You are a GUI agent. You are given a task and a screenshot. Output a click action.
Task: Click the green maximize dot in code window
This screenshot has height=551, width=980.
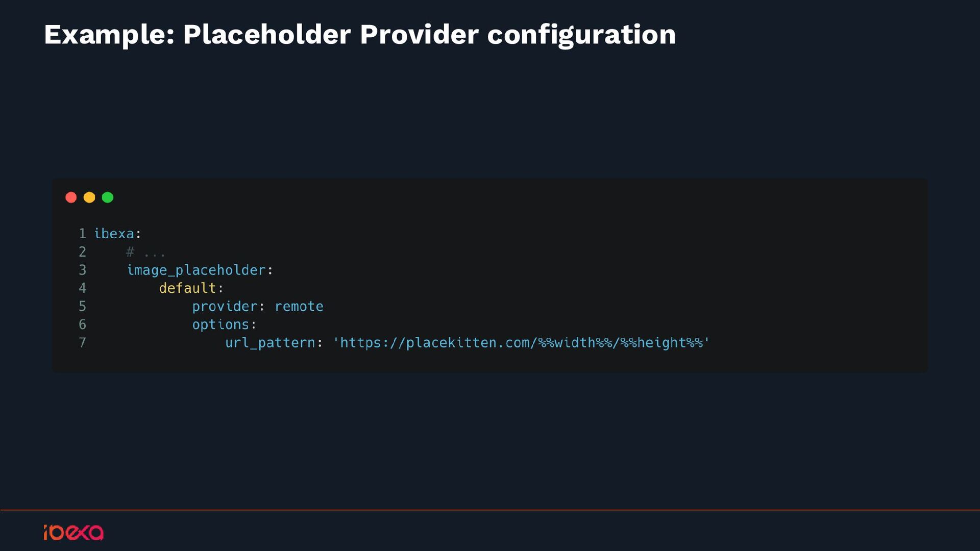(108, 197)
